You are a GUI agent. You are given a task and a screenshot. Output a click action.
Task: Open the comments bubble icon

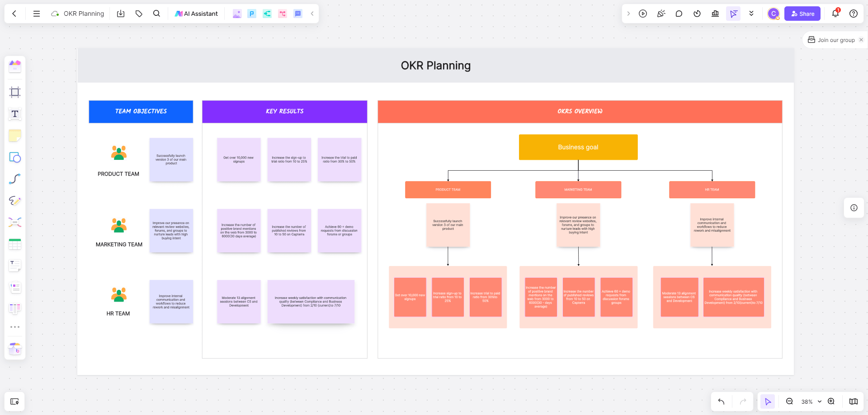coord(679,14)
